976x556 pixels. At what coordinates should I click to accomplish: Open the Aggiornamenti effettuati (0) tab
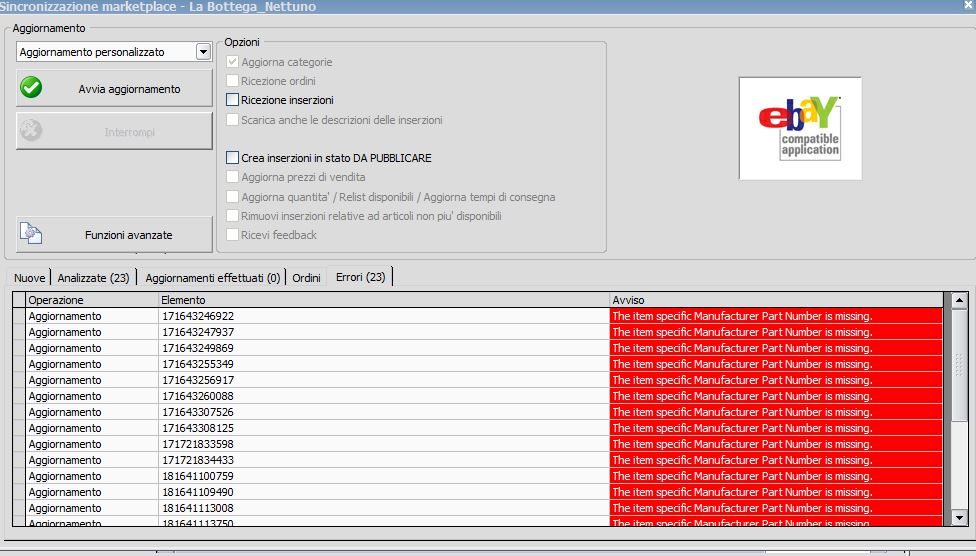coord(212,278)
